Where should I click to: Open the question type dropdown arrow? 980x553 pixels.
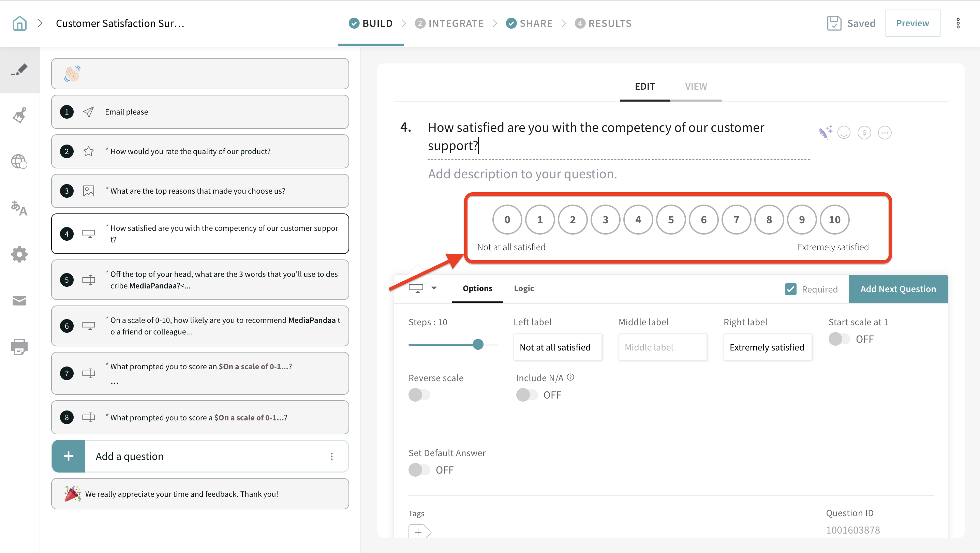(x=434, y=288)
